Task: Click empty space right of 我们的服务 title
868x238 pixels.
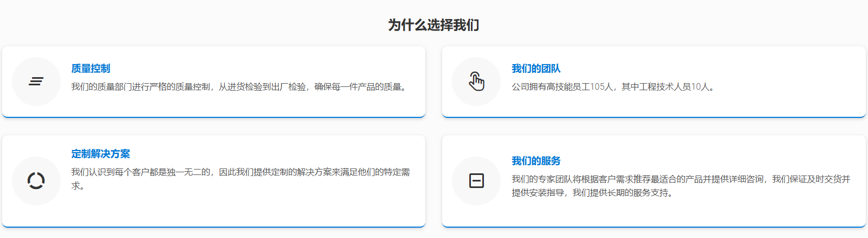Action: point(705,161)
